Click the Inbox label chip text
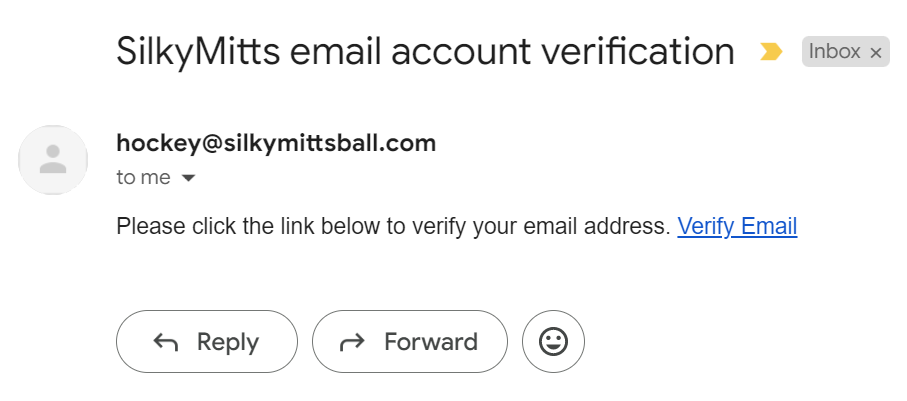Image resolution: width=907 pixels, height=401 pixels. tap(834, 51)
